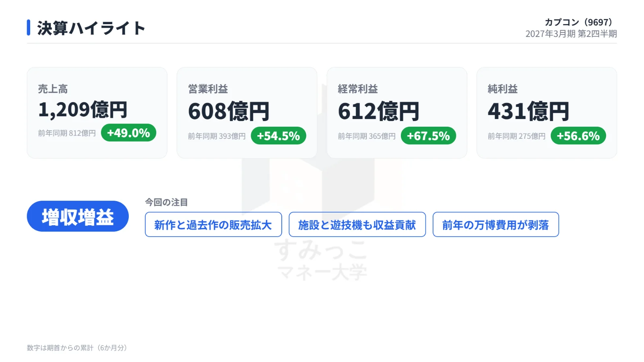Click the +56.6% net profit badge
The height and width of the screenshot is (362, 644).
[578, 136]
